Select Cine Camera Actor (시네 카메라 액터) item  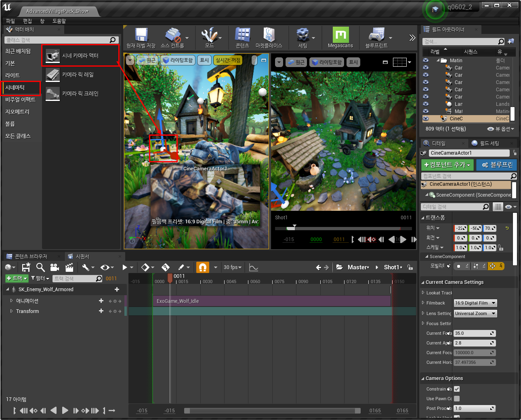coord(80,55)
